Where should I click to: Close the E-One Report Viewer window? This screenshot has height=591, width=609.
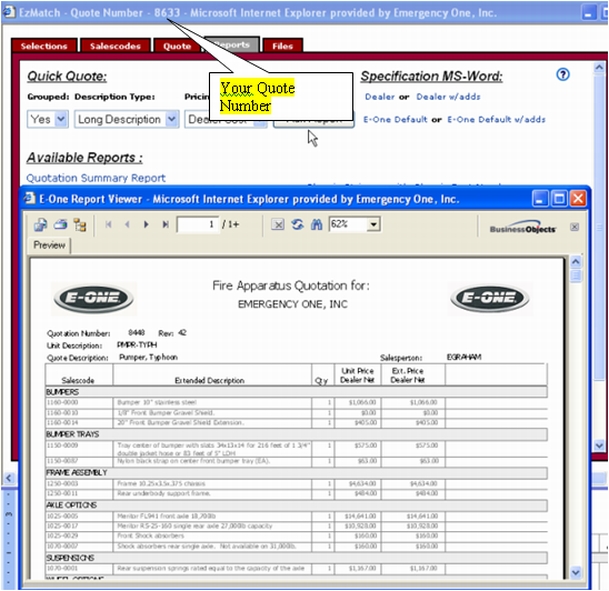578,199
